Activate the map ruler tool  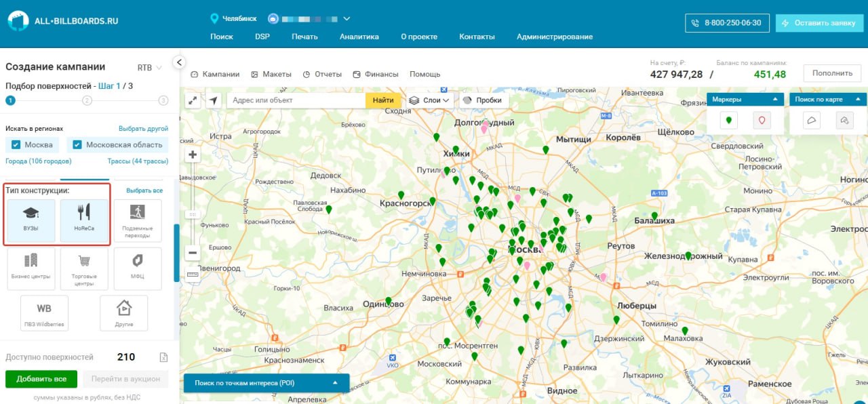tap(193, 275)
